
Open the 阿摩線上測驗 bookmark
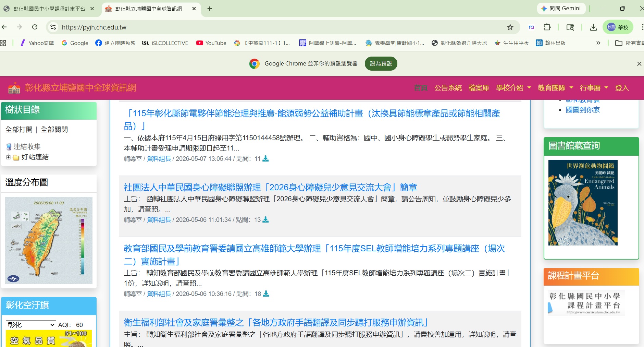(x=328, y=43)
